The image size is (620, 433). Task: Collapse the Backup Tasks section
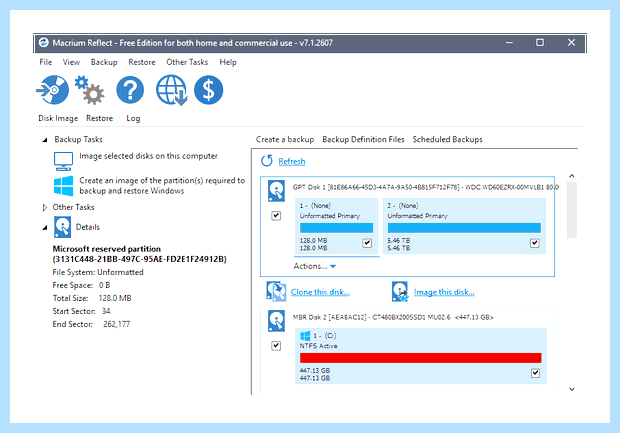(x=45, y=140)
